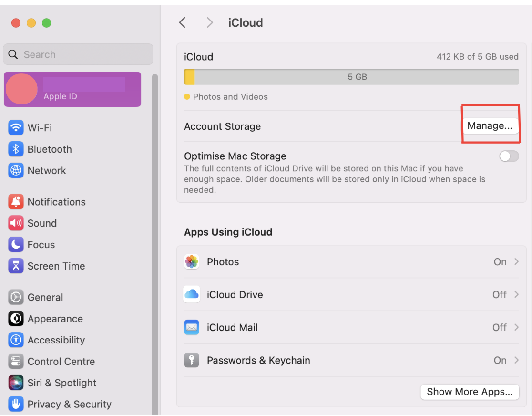Select Network label in sidebar
Image resolution: width=532 pixels, height=416 pixels.
[x=47, y=170]
